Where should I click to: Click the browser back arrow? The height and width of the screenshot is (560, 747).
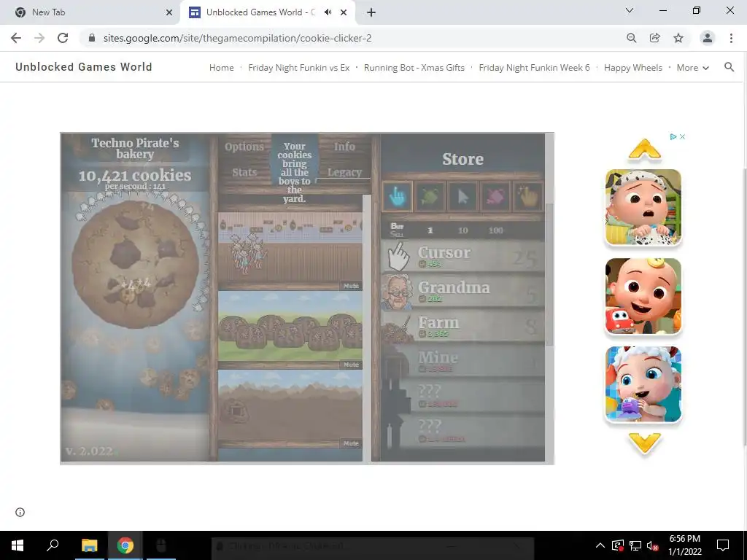click(x=16, y=38)
